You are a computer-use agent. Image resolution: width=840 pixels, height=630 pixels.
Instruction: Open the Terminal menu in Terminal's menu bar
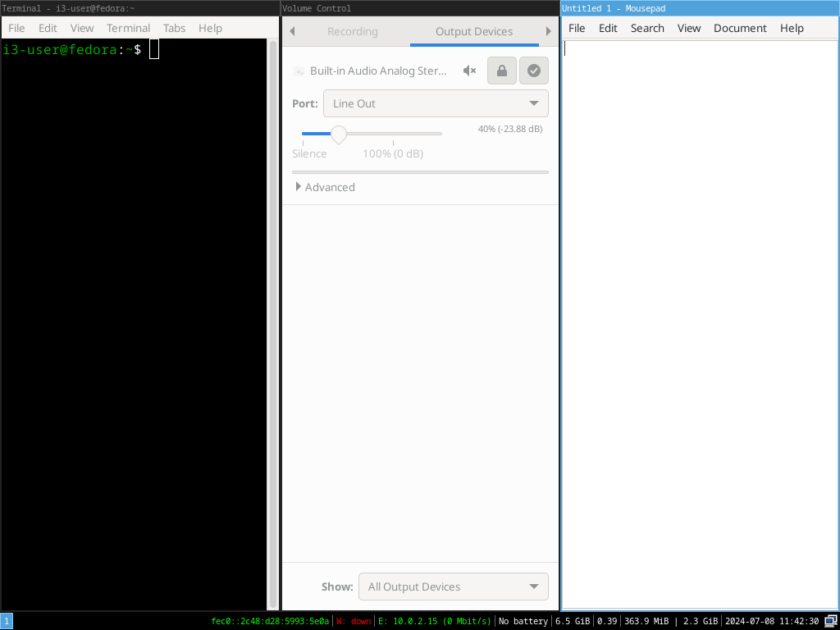(128, 28)
